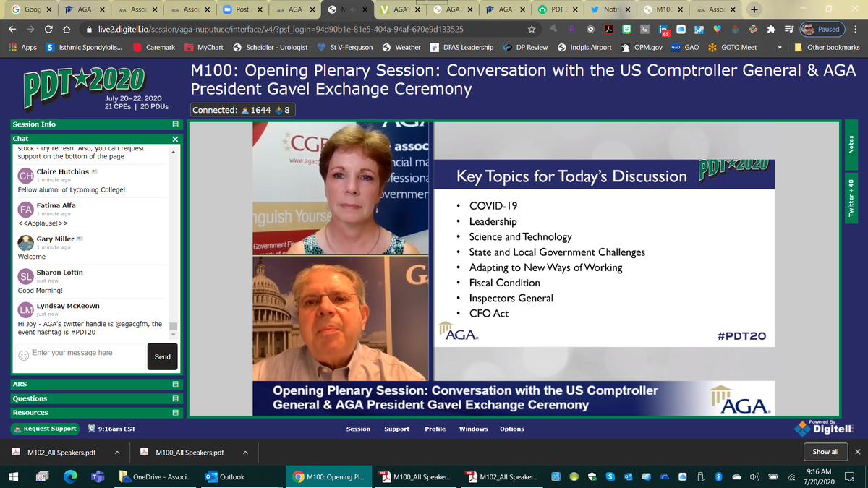The height and width of the screenshot is (488, 868).
Task: Open the GAO bookmark
Action: 685,47
